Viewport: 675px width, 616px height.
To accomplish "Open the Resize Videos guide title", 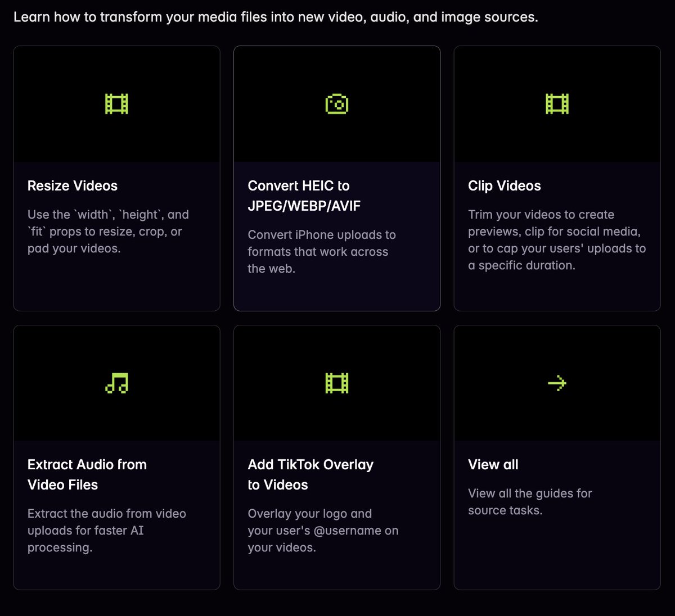I will (73, 185).
